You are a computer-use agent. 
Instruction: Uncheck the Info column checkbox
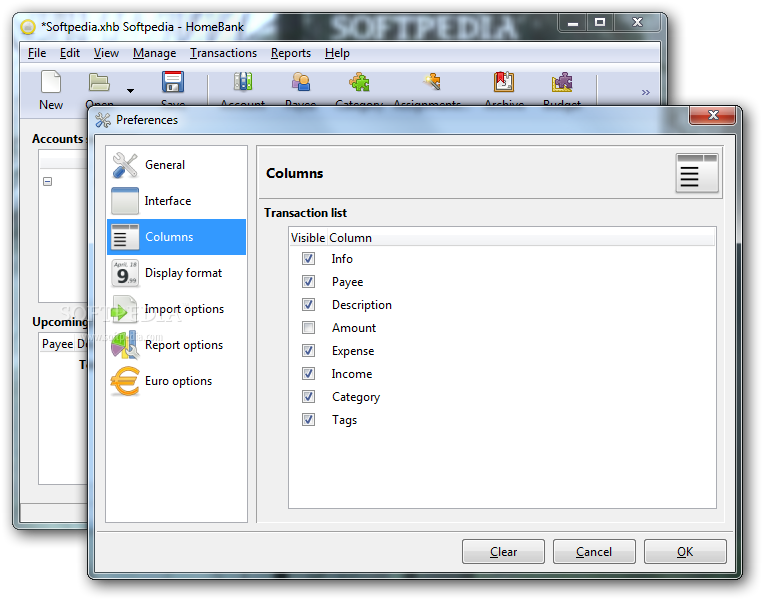coord(308,258)
